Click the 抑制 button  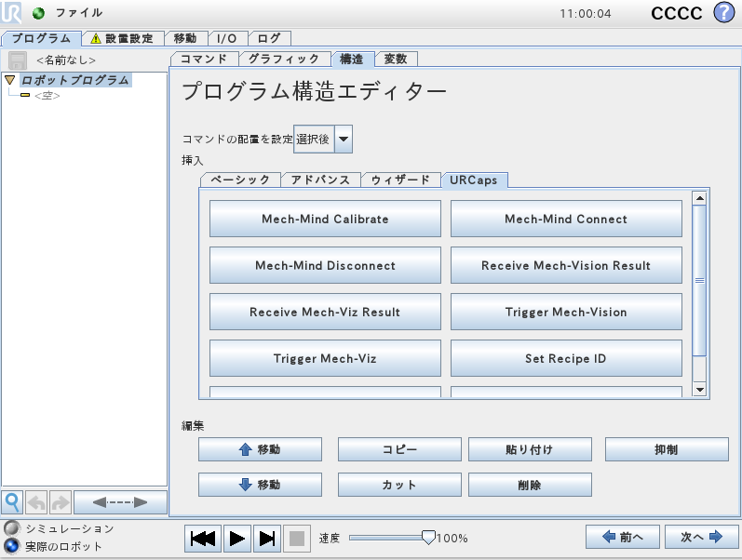(x=667, y=449)
